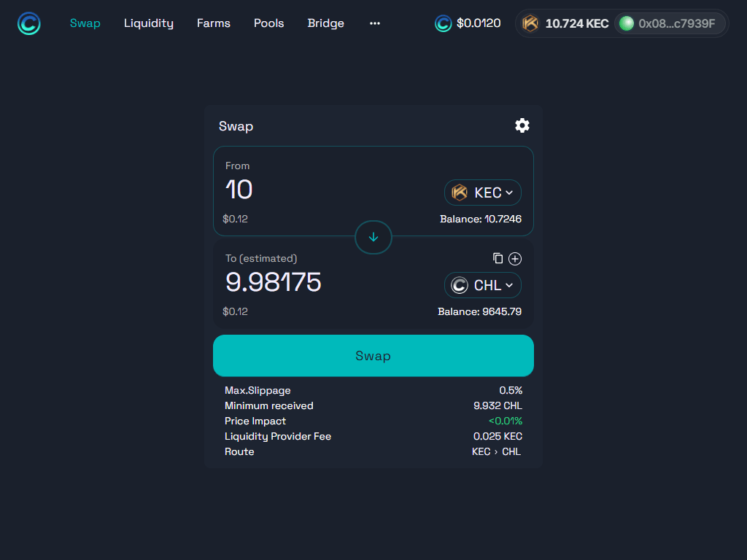Click the Swap panel title
The image size is (747, 560).
236,126
